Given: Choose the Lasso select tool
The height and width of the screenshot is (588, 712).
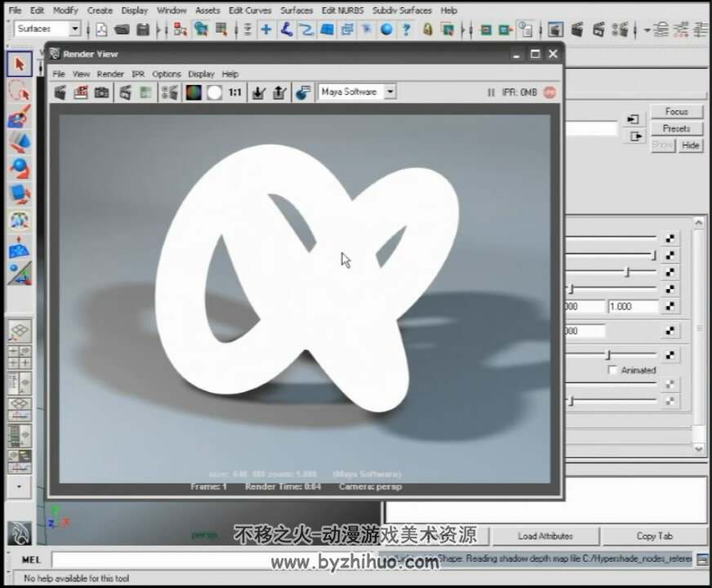Looking at the screenshot, I should pos(19,90).
